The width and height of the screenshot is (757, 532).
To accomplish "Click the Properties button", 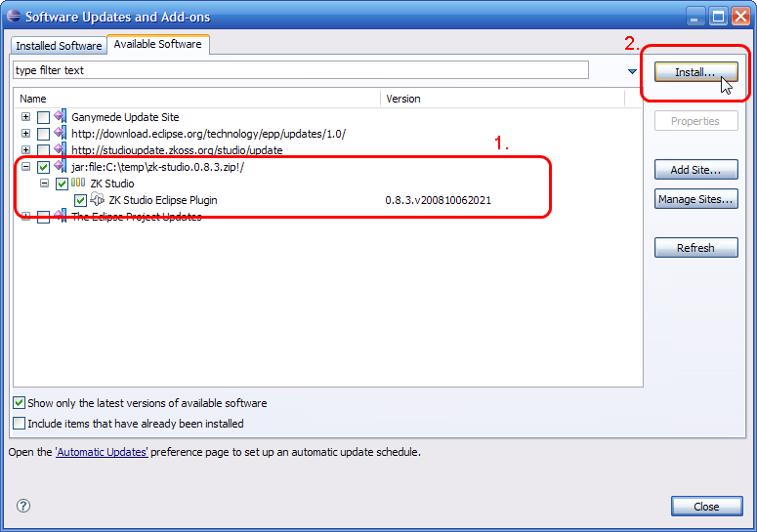I will click(695, 121).
